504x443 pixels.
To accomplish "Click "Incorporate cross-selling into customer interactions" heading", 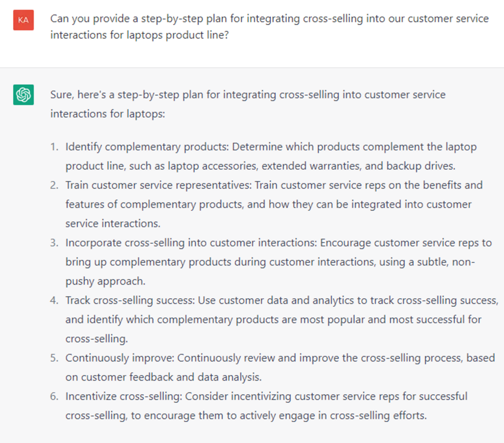I will (x=191, y=243).
